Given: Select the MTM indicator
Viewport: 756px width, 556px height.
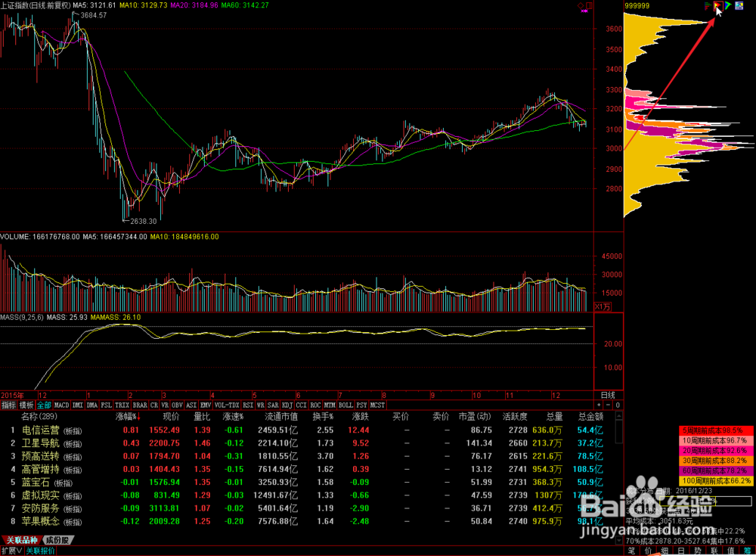Looking at the screenshot, I should point(330,405).
